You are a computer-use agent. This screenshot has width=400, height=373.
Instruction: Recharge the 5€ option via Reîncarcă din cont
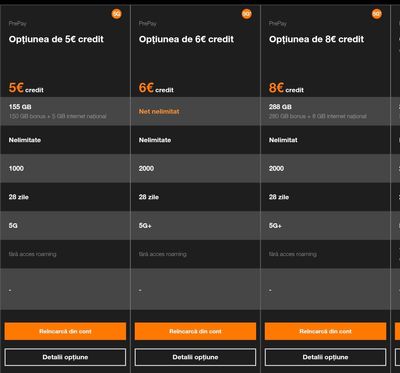click(65, 331)
